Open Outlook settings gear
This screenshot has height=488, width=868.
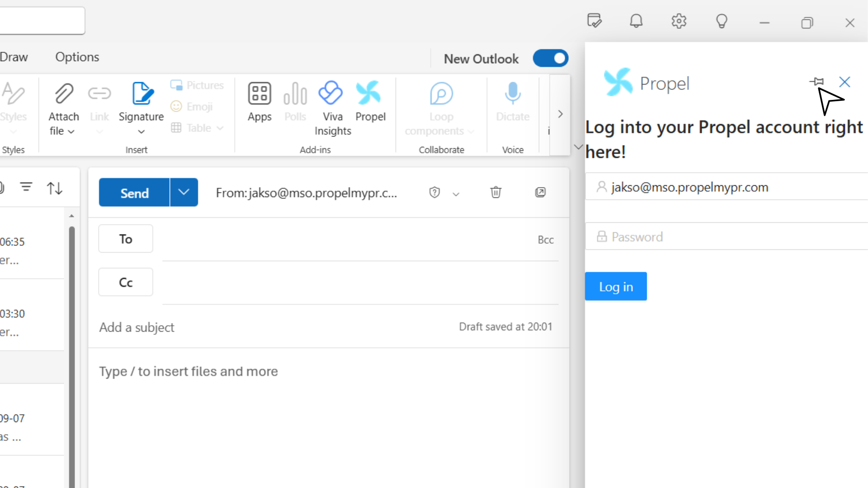pyautogui.click(x=679, y=21)
